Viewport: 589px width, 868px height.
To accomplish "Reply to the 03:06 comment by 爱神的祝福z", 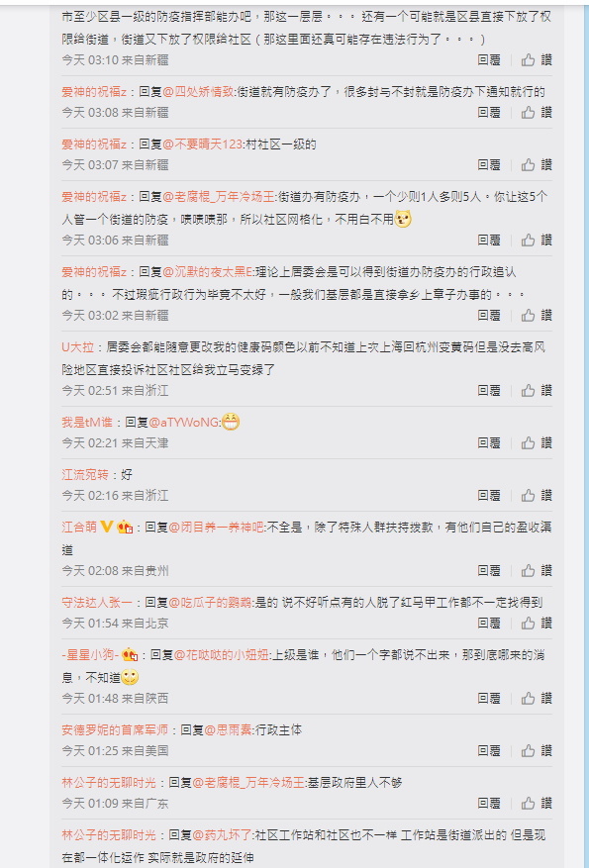I will point(489,240).
